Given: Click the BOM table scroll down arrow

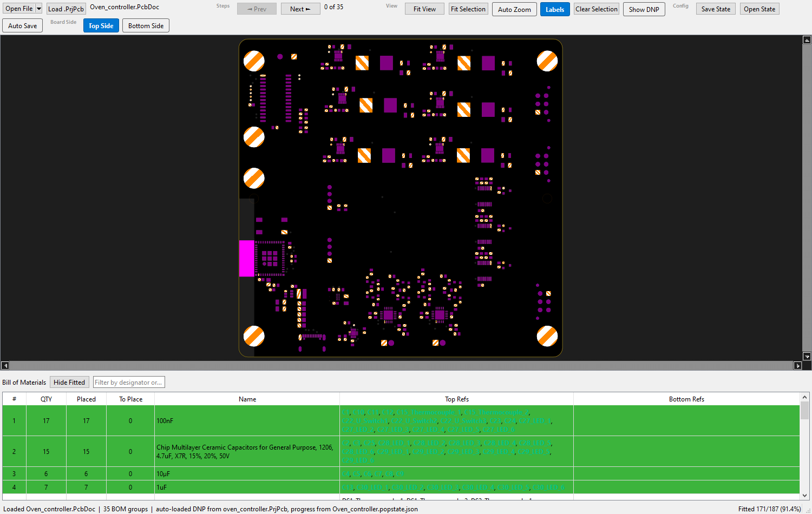Looking at the screenshot, I should tap(805, 495).
